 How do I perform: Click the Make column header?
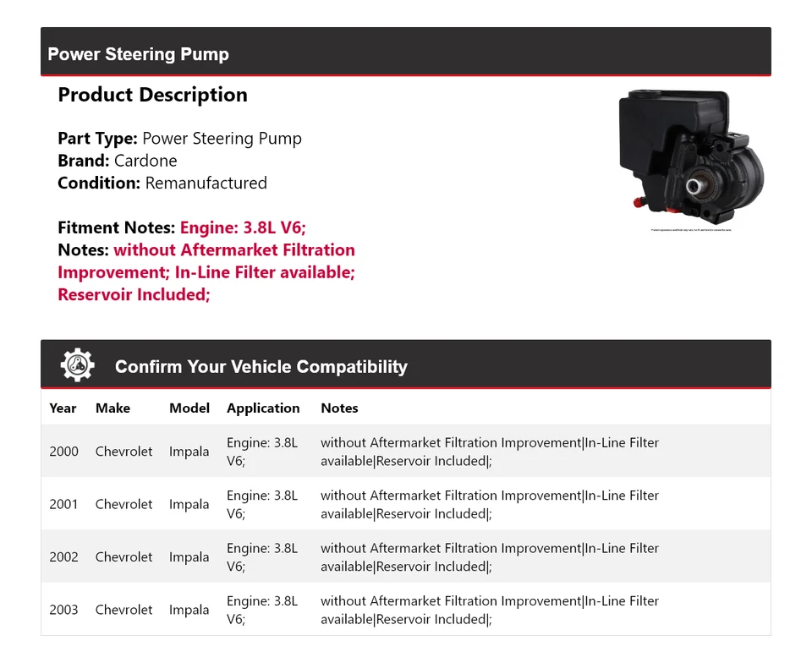(112, 408)
